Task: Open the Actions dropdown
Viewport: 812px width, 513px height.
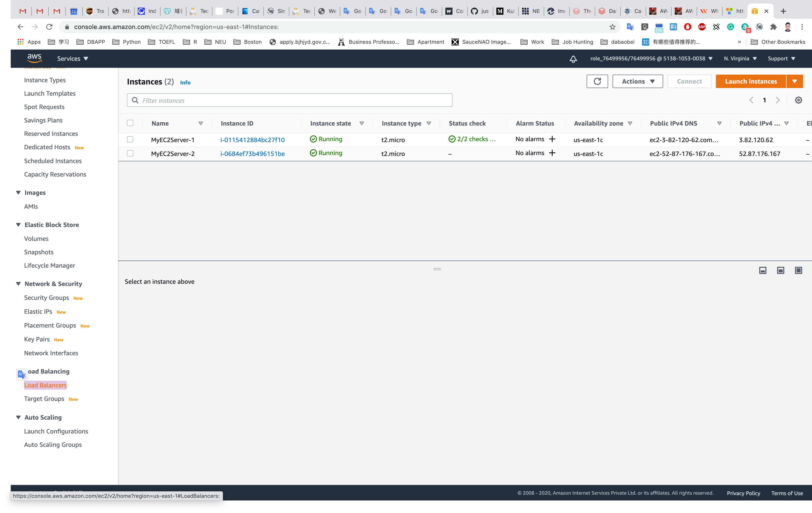Action: [x=637, y=81]
